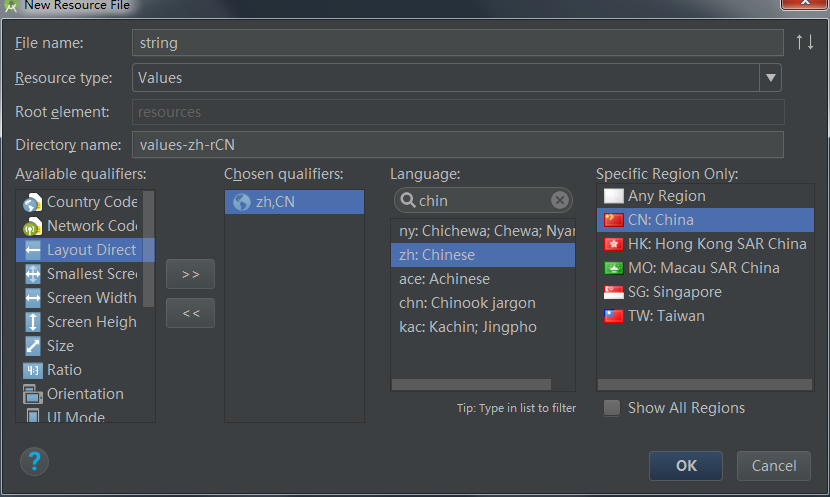Select the Size qualifier icon
Viewport: 830px width, 497px height.
coord(32,346)
